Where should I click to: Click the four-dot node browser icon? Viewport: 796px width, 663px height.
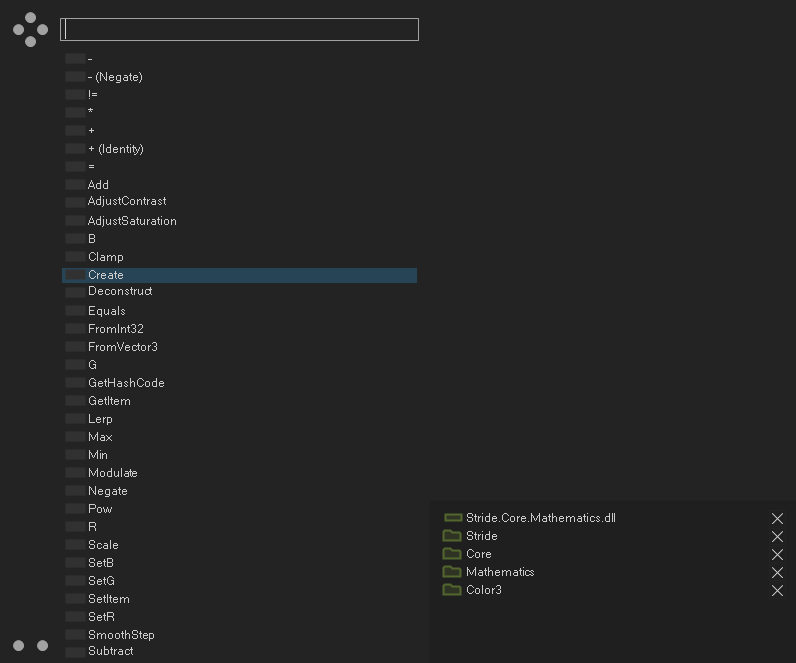(x=30, y=29)
